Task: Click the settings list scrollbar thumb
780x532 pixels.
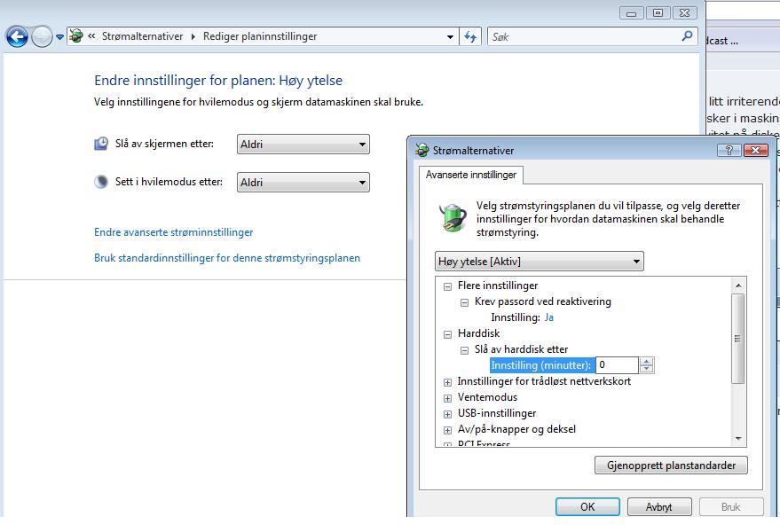Action: pyautogui.click(x=738, y=339)
